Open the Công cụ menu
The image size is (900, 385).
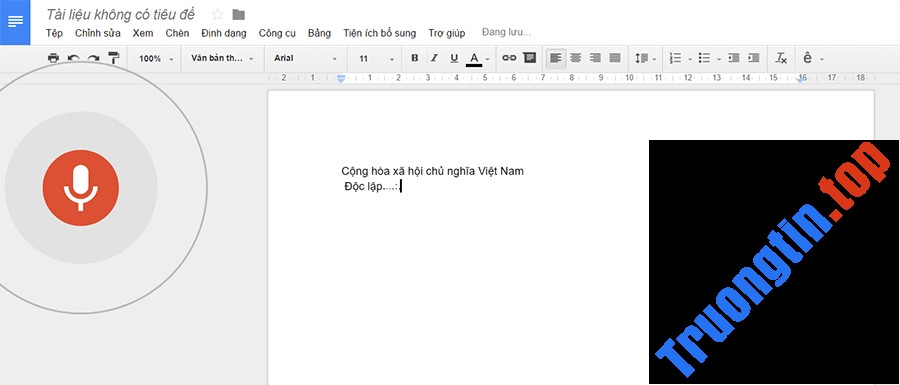(277, 33)
